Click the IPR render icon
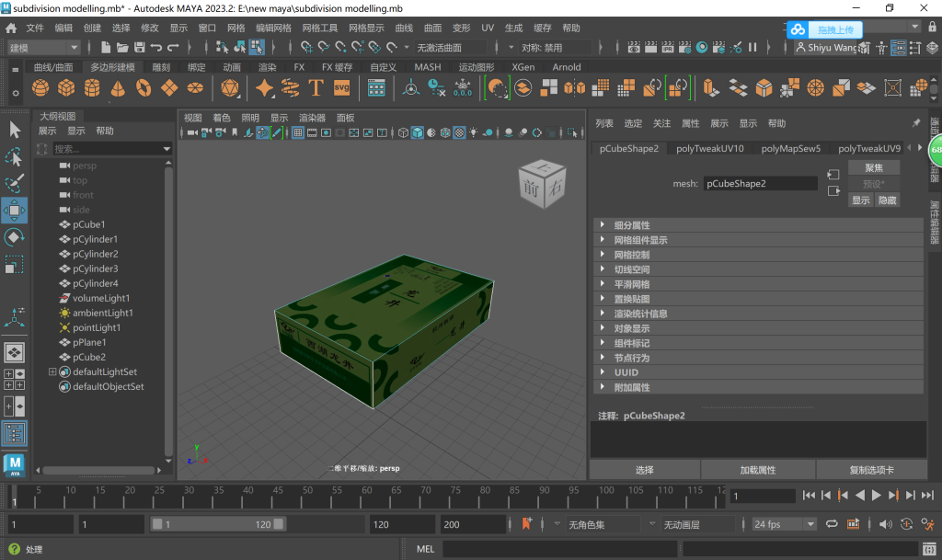 coord(668,48)
